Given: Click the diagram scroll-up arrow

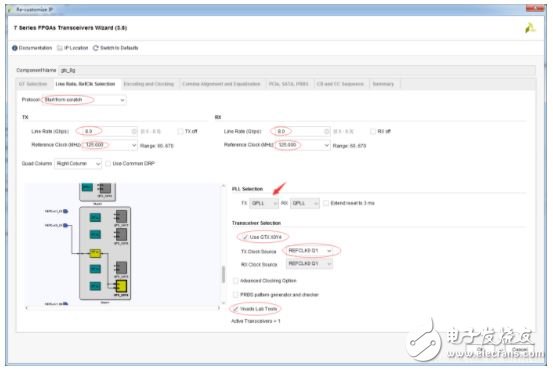Looking at the screenshot, I should point(223,186).
